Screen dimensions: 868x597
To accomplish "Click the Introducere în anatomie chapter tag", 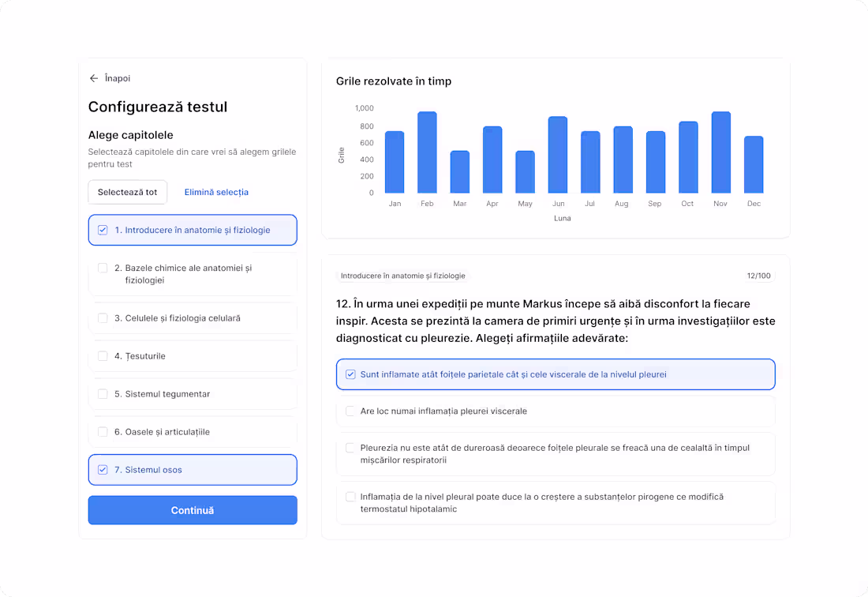I will coord(402,276).
